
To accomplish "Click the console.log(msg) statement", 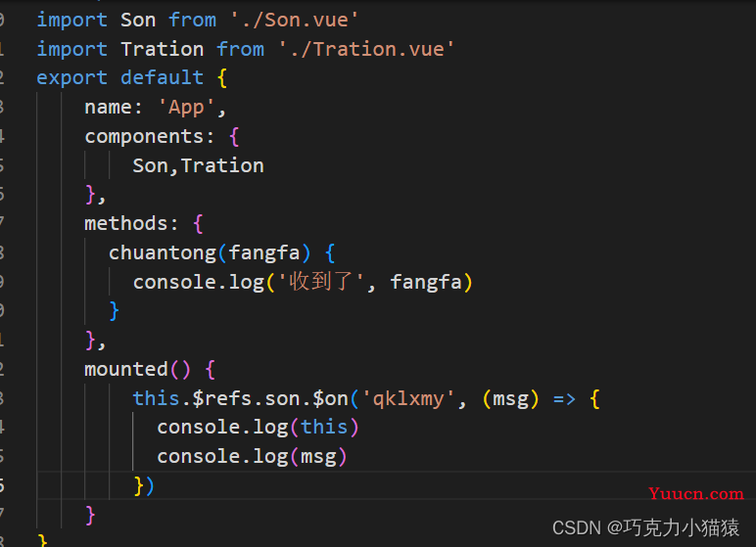I will coord(252,456).
